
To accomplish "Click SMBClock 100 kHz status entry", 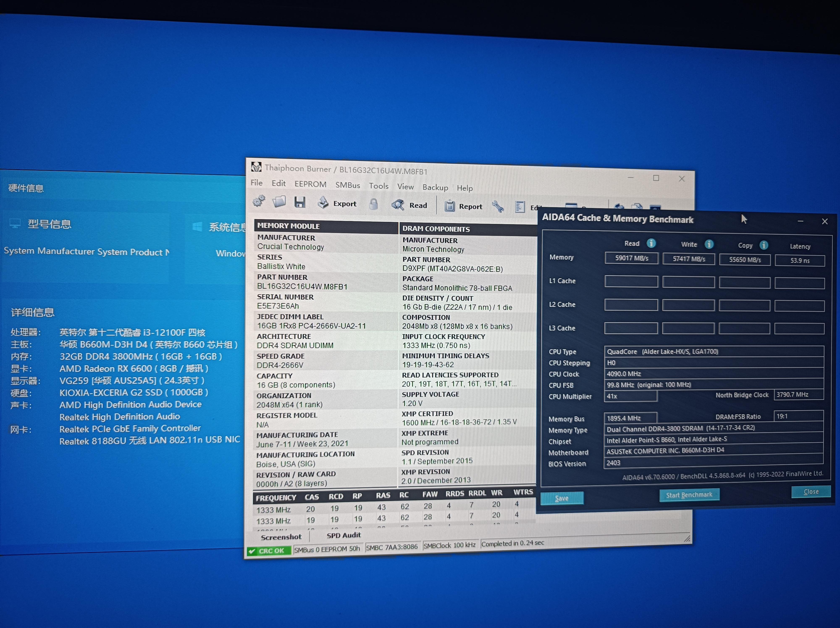I will (x=450, y=545).
